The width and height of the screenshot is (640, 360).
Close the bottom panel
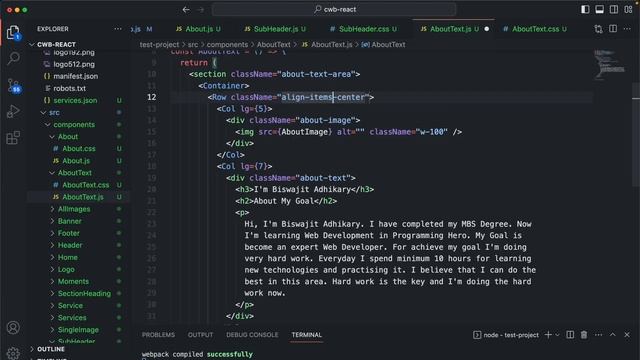[x=627, y=335]
